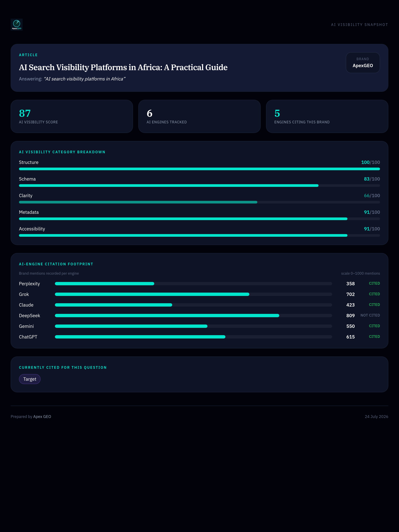399x532 pixels.
Task: Click the Currently Cited For This Question heading
Action: tap(63, 367)
